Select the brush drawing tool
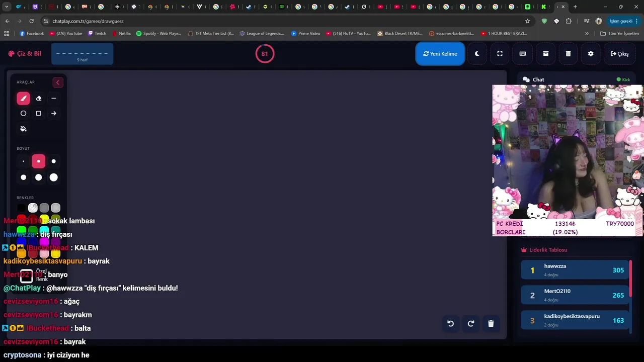Viewport: 644px width, 362px height. click(x=23, y=99)
